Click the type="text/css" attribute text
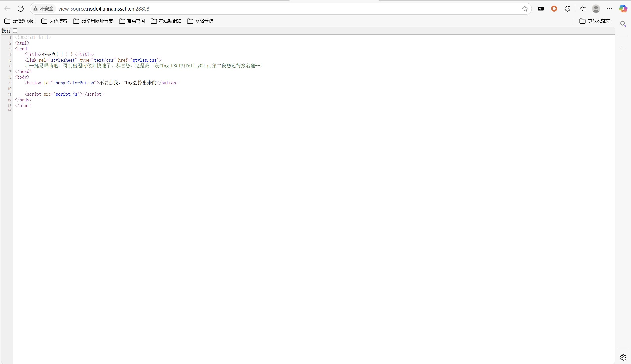This screenshot has height=364, width=631. tap(98, 60)
